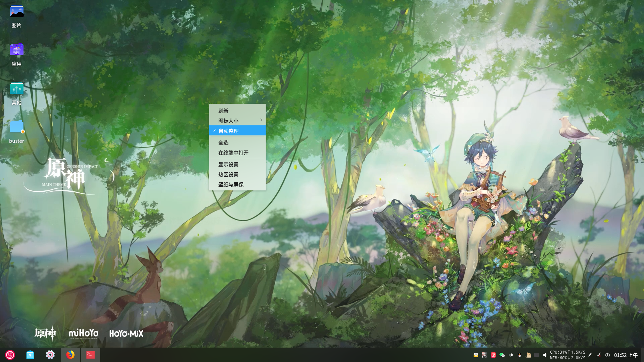Toggle the 自动整理 checked option

(237, 131)
